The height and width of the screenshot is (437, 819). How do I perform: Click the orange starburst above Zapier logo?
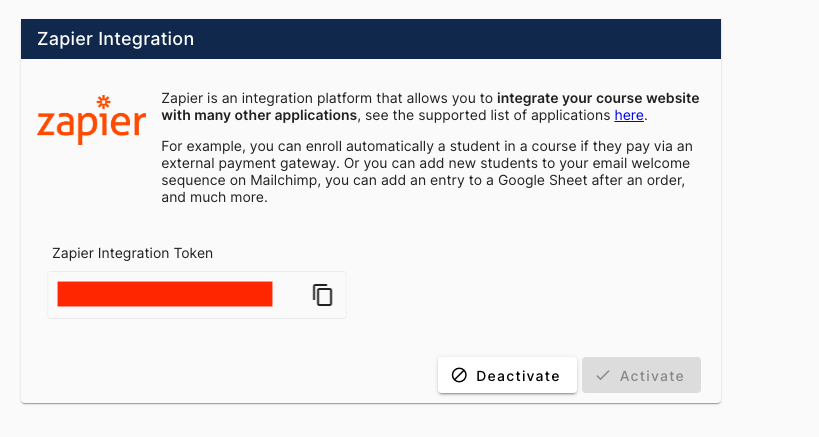pos(104,101)
